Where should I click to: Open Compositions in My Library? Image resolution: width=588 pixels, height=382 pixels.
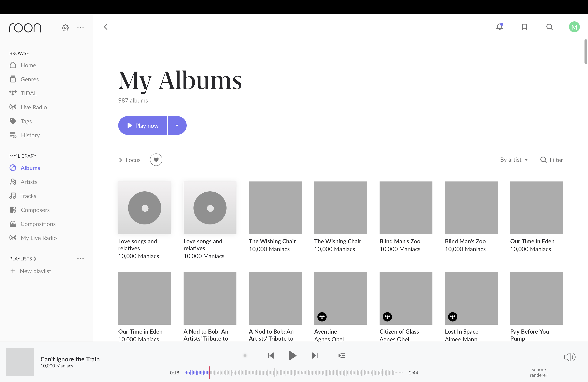coord(33,224)
